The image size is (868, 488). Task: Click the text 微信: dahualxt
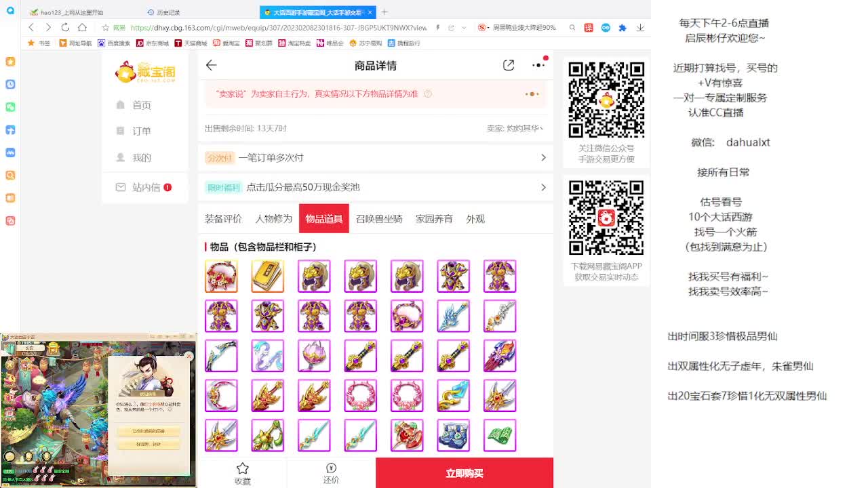(x=730, y=142)
